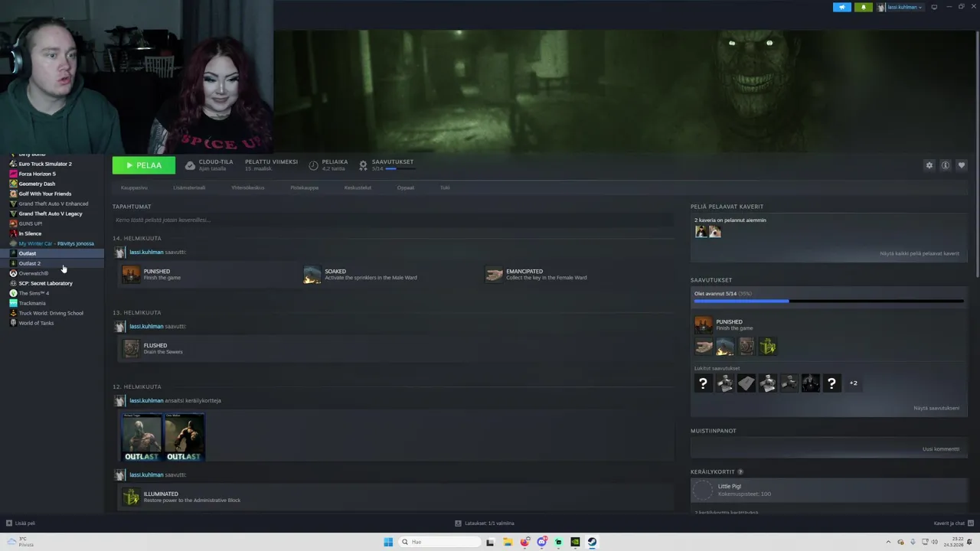Open game info circle icon
The width and height of the screenshot is (980, 551).
pyautogui.click(x=946, y=165)
